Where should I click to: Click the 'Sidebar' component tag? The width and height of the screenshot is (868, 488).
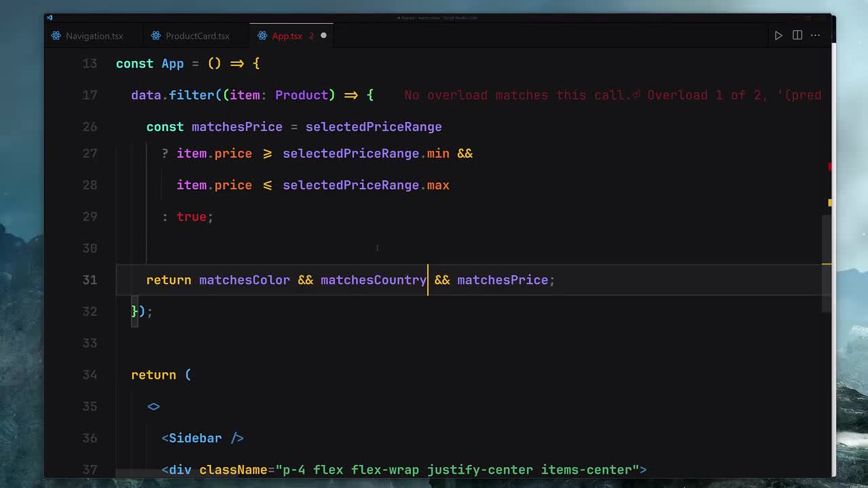[x=195, y=439]
